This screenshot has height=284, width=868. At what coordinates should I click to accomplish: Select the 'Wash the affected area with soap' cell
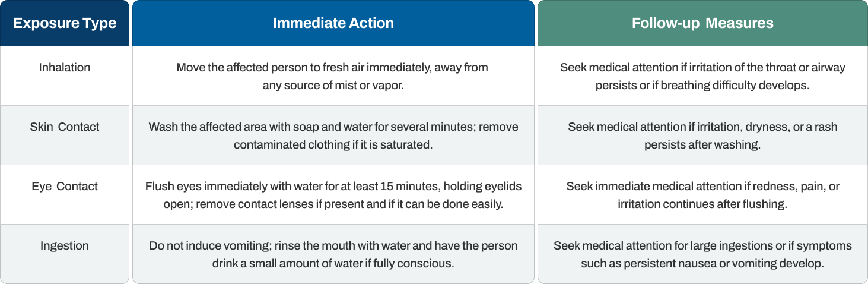tap(333, 135)
